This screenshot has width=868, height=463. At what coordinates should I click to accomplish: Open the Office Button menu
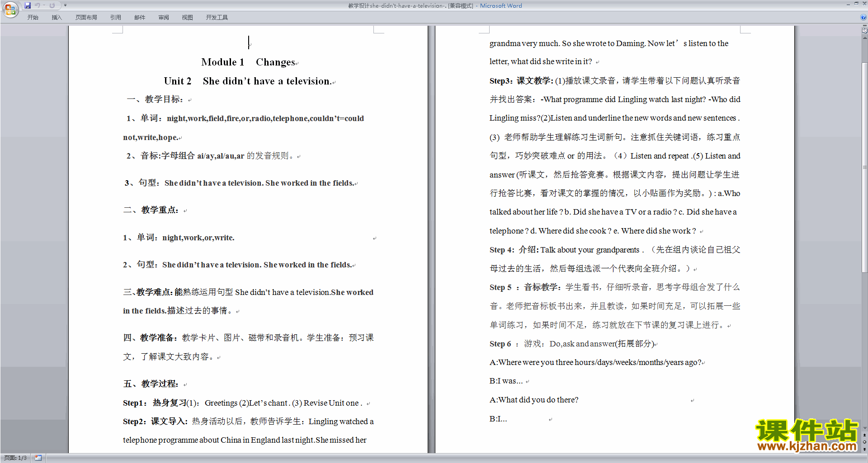coord(10,9)
